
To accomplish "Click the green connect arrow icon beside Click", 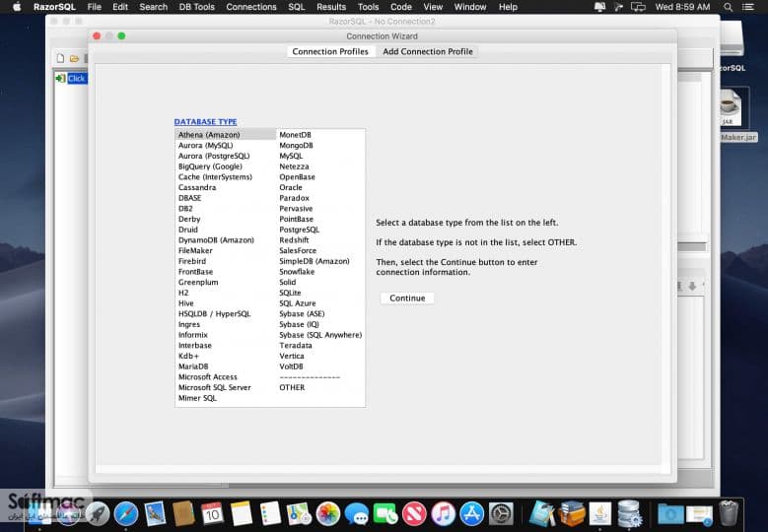I will tap(60, 78).
